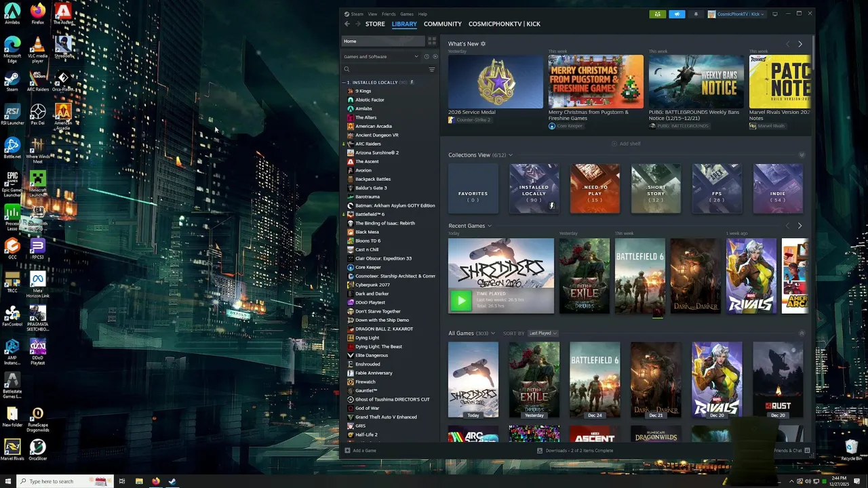Open the Windows Start menu

[7, 481]
